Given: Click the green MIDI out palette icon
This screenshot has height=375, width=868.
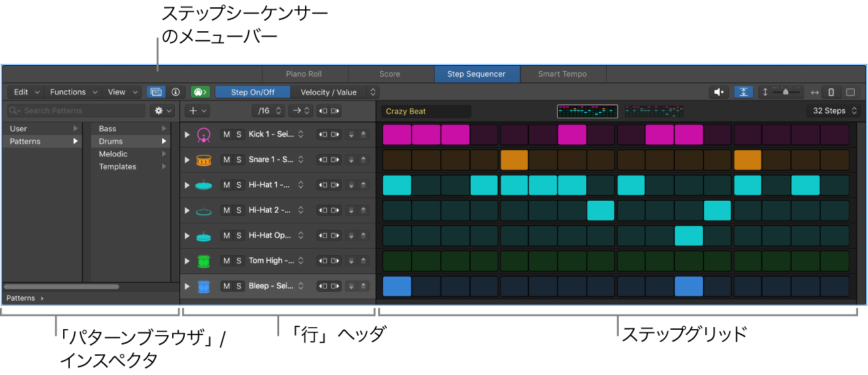Looking at the screenshot, I should point(200,92).
